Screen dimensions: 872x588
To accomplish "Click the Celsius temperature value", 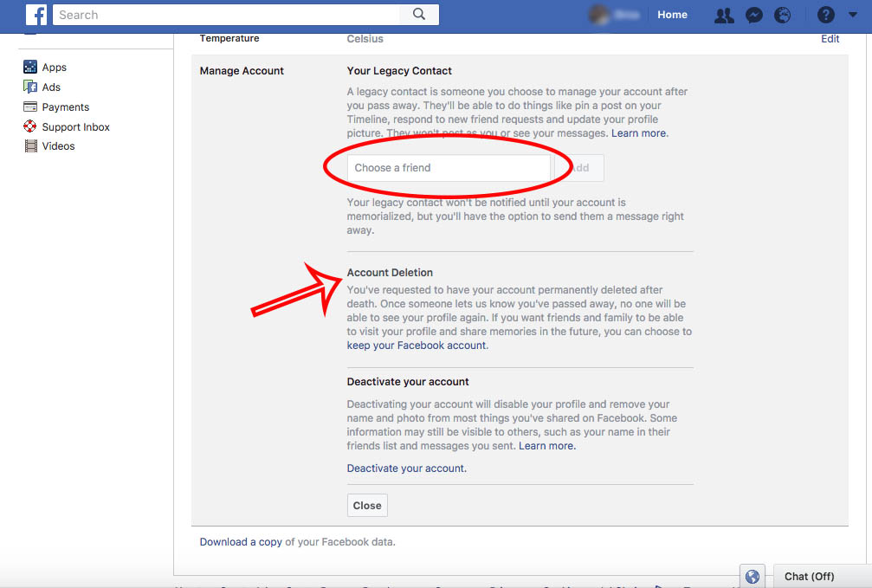I will point(365,39).
